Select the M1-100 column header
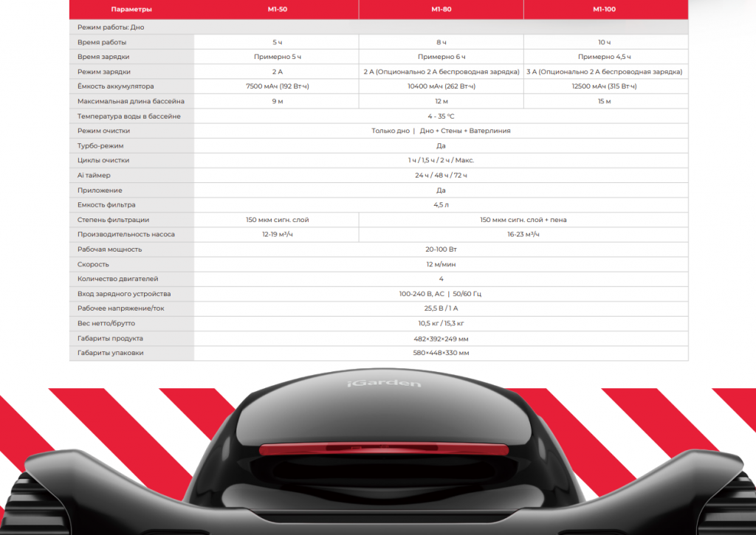 click(x=605, y=9)
